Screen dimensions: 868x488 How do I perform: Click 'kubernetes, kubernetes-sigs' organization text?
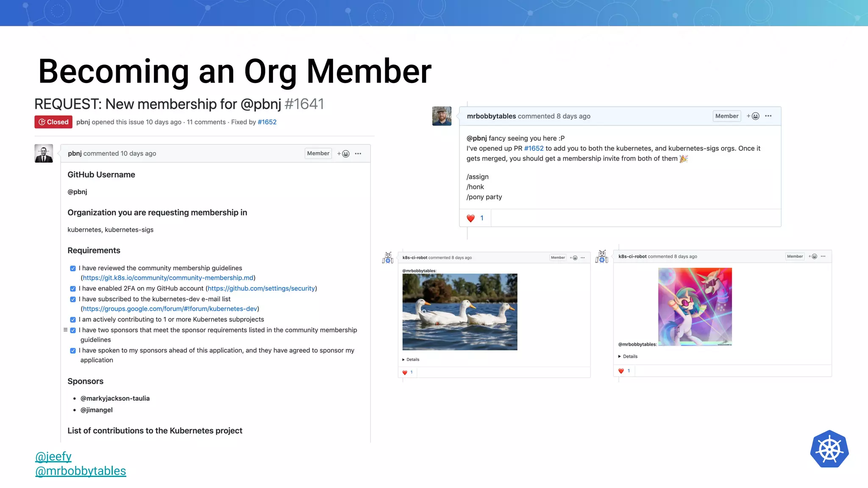pyautogui.click(x=111, y=230)
